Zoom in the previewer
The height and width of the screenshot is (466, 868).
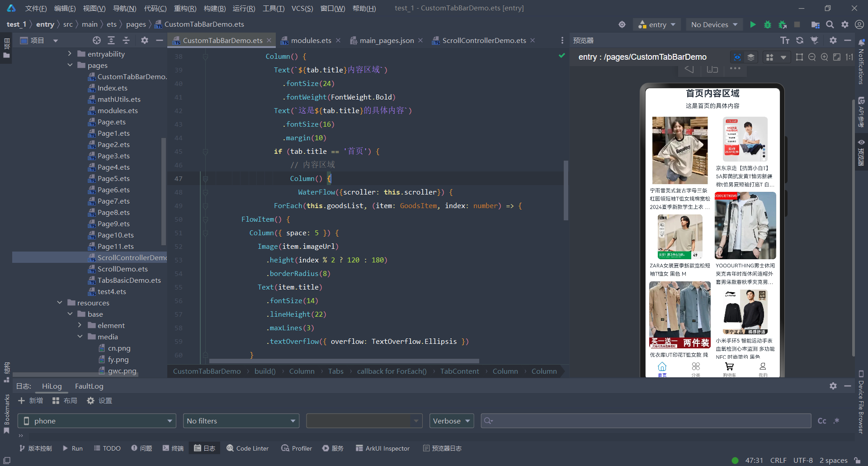tap(824, 57)
